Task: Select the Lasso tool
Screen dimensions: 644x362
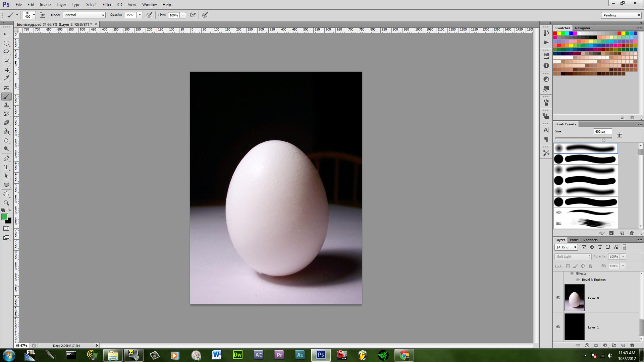Action: [x=6, y=52]
